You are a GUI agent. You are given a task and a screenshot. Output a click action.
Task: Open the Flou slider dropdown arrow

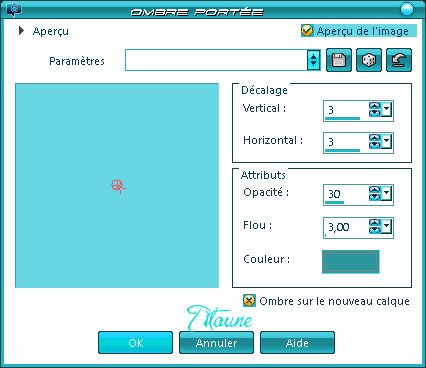pos(386,226)
